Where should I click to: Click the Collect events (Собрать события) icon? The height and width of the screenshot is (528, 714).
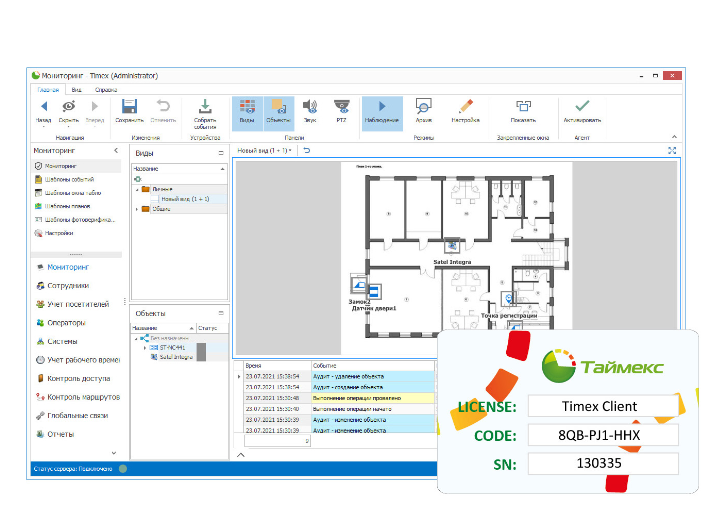click(x=205, y=108)
